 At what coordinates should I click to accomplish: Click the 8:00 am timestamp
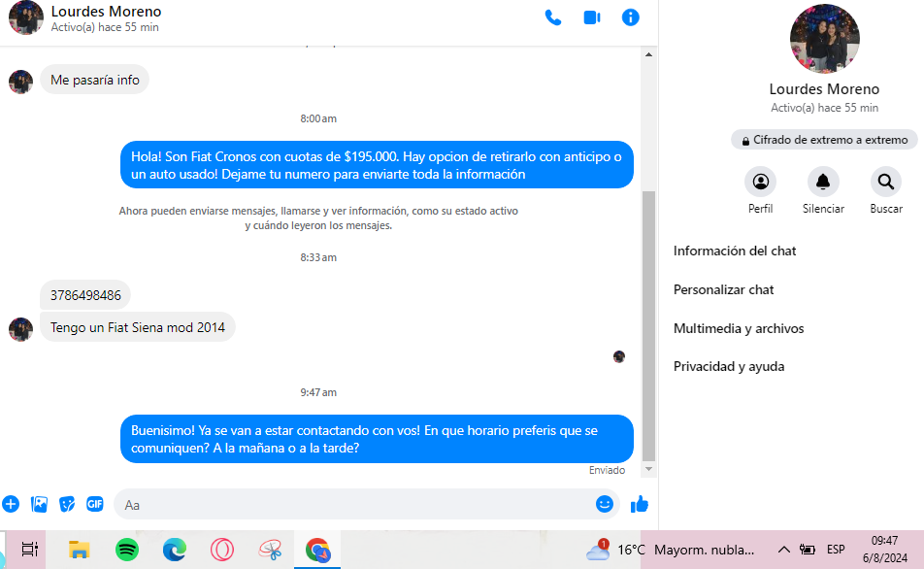click(318, 118)
